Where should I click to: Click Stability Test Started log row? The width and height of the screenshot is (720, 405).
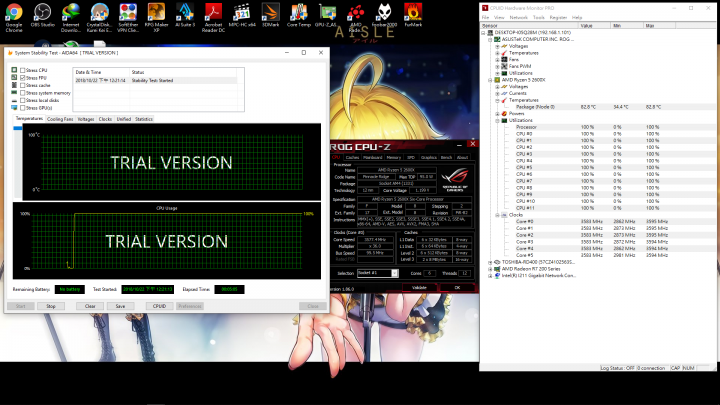click(156, 80)
